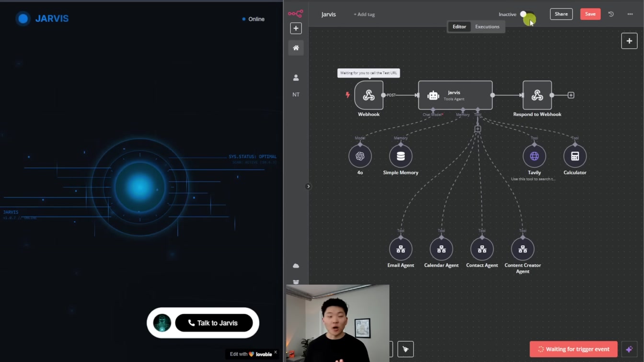Click the Chat Model connector on Jarvis node
The image size is (644, 362).
pos(433,110)
